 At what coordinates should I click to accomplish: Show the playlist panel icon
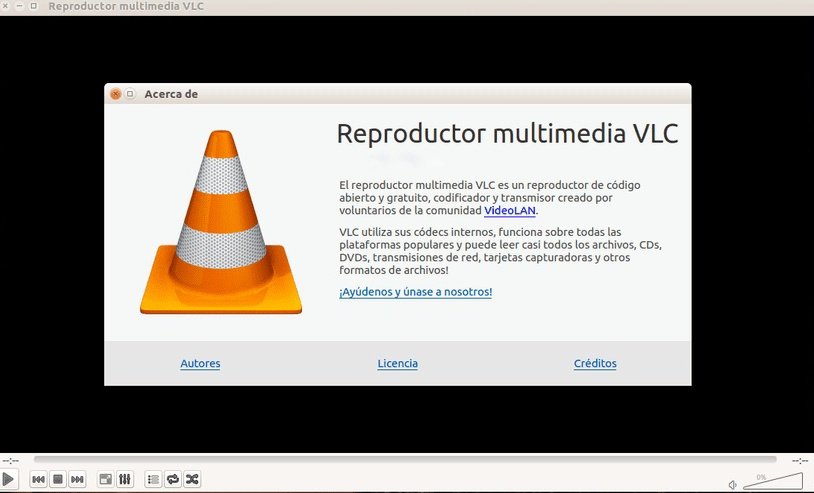[153, 479]
